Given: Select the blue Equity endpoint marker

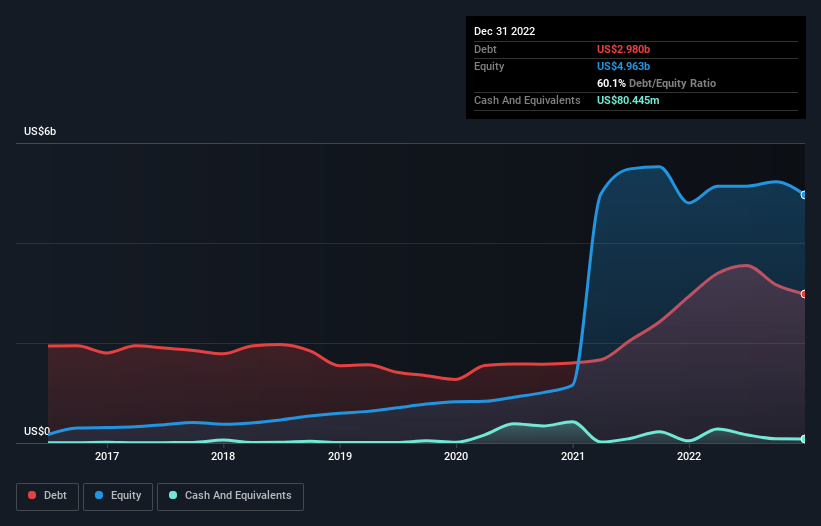Looking at the screenshot, I should click(x=804, y=195).
